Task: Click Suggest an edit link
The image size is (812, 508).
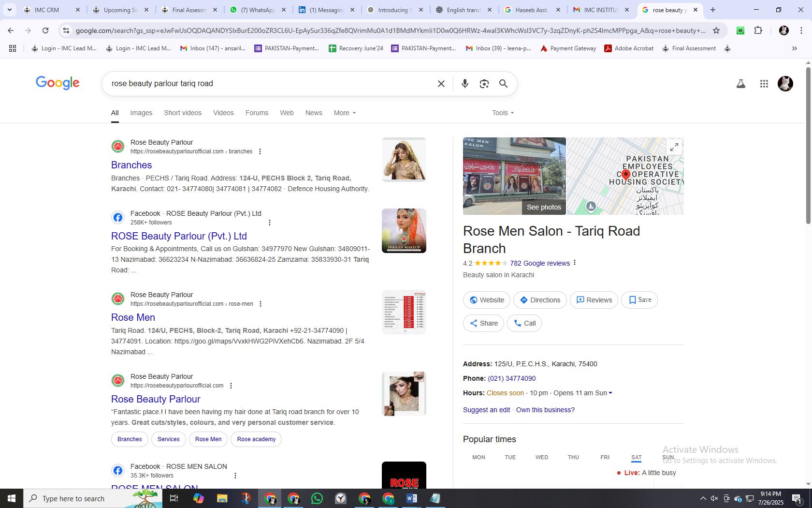Action: tap(486, 410)
